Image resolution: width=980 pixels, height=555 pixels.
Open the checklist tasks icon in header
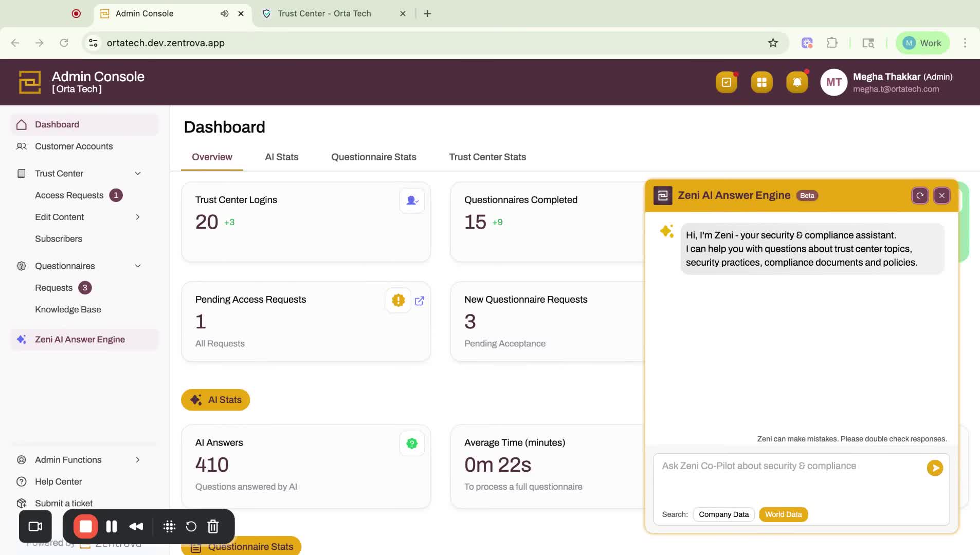click(x=726, y=82)
